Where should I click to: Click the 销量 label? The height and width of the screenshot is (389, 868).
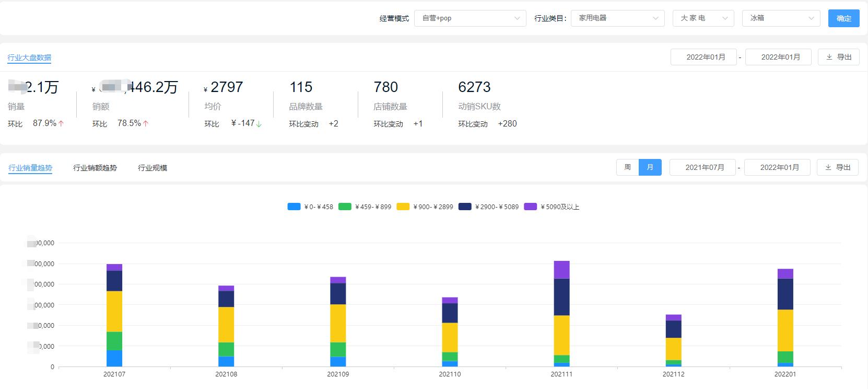coord(16,107)
